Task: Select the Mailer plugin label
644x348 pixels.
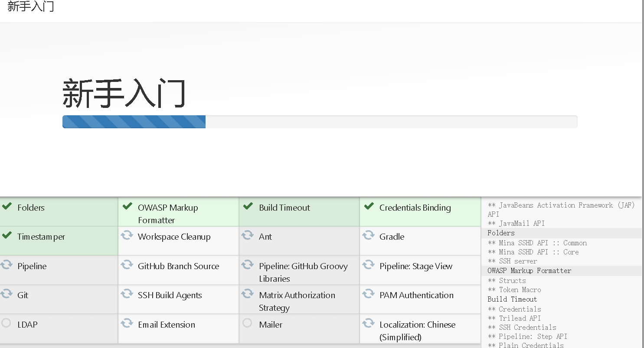Action: [271, 325]
